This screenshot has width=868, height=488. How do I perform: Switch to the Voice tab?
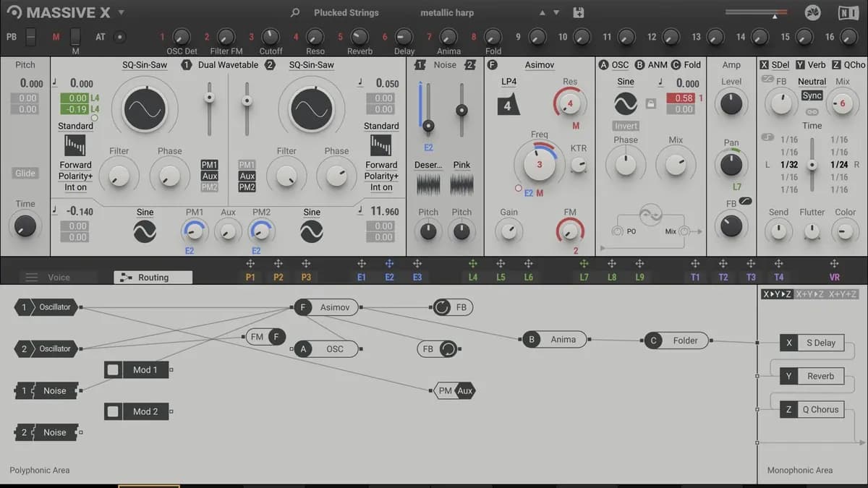[x=59, y=277]
